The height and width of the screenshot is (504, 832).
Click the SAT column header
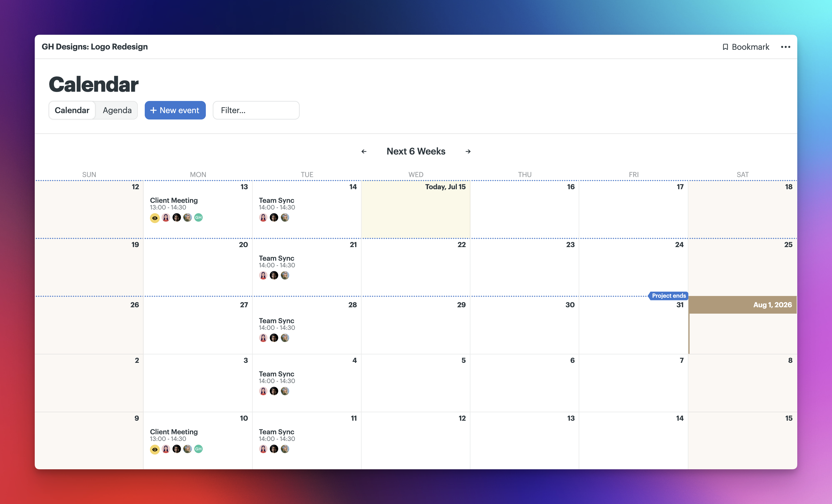pos(743,174)
